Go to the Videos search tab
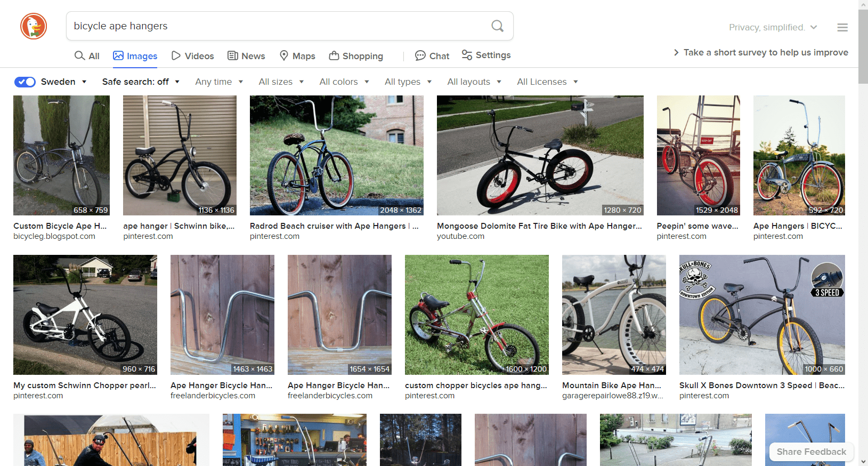 point(192,56)
